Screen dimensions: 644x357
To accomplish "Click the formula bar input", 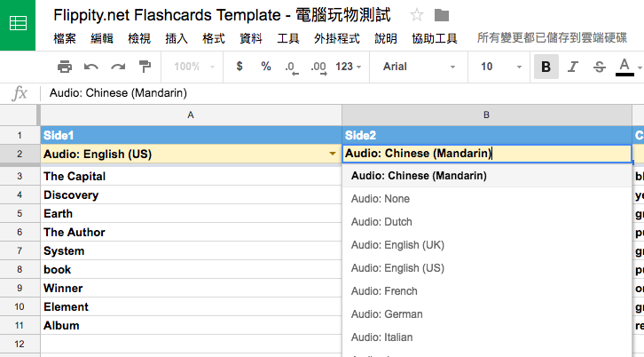I will (x=337, y=93).
